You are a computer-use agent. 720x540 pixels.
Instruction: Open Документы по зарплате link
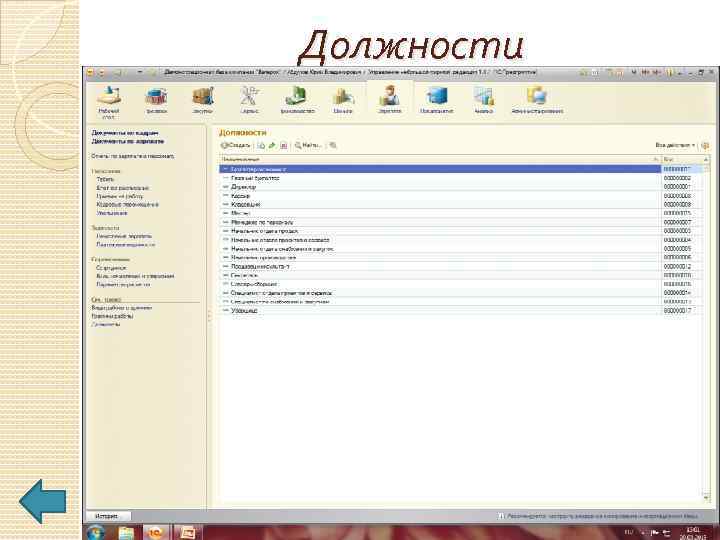click(x=128, y=141)
